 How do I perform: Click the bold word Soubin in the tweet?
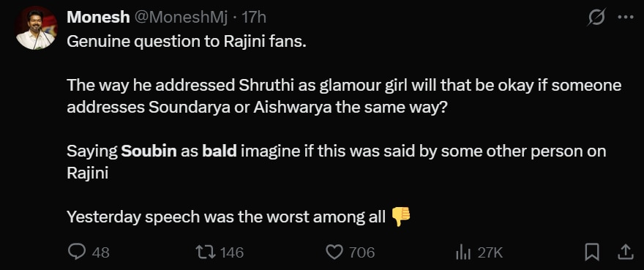[x=149, y=151]
